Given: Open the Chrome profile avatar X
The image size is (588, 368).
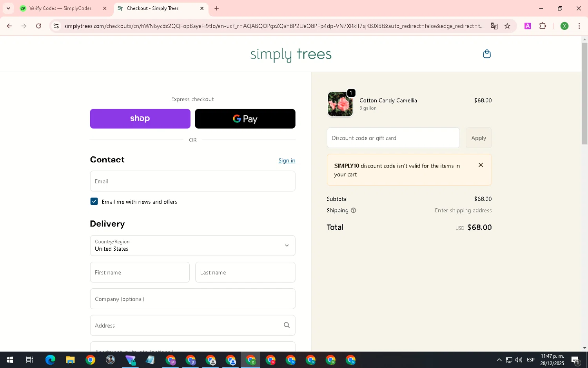Looking at the screenshot, I should point(564,26).
